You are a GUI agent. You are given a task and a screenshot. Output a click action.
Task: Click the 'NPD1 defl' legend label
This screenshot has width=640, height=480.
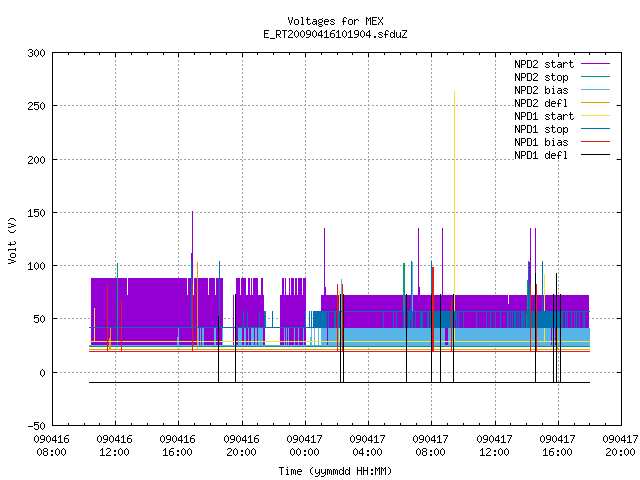coord(541,156)
